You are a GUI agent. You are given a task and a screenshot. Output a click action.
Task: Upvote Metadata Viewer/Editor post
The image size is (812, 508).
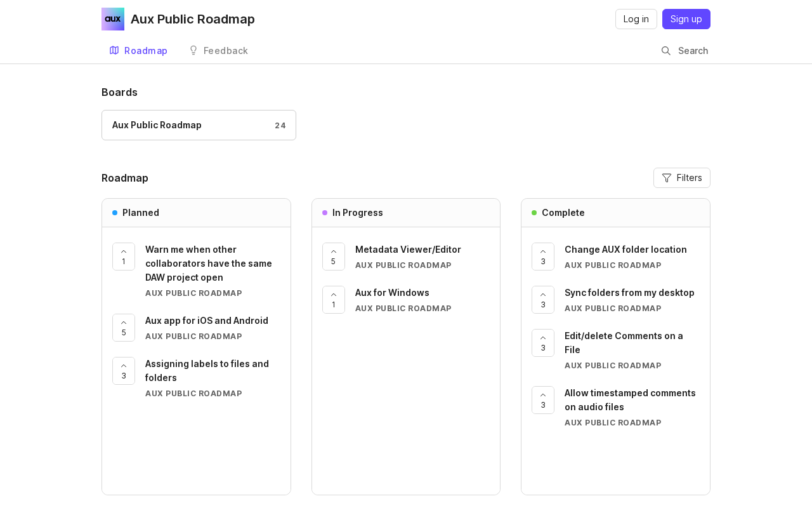click(333, 257)
